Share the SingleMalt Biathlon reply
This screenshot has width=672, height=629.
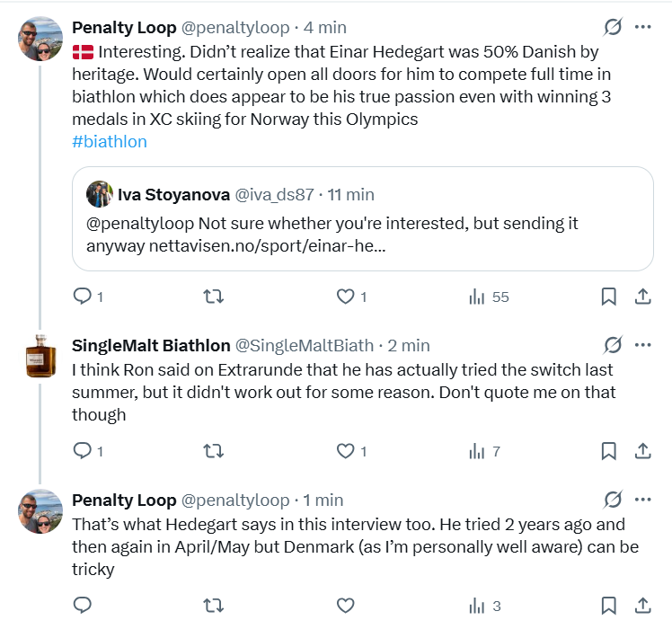[643, 451]
